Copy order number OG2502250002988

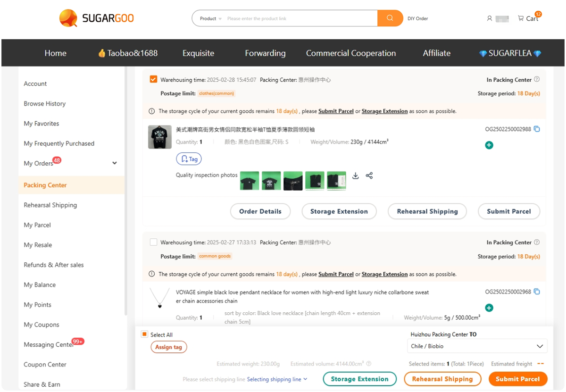click(x=537, y=129)
